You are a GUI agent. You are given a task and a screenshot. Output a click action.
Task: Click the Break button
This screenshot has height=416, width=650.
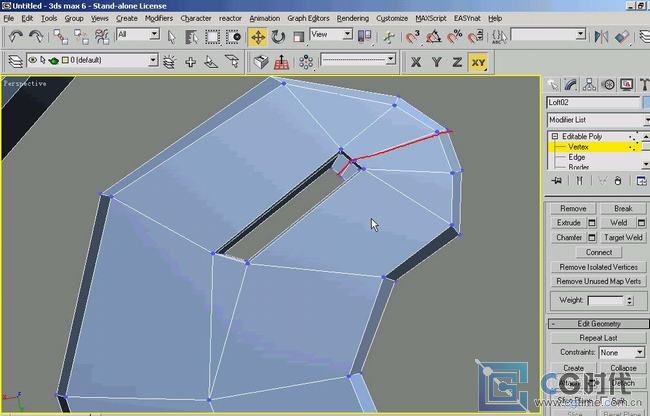coord(623,208)
